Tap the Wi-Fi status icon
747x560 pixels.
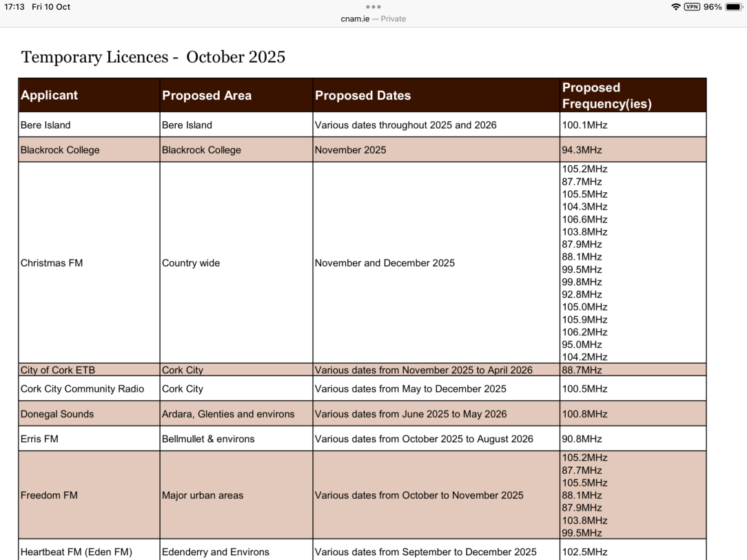675,7
